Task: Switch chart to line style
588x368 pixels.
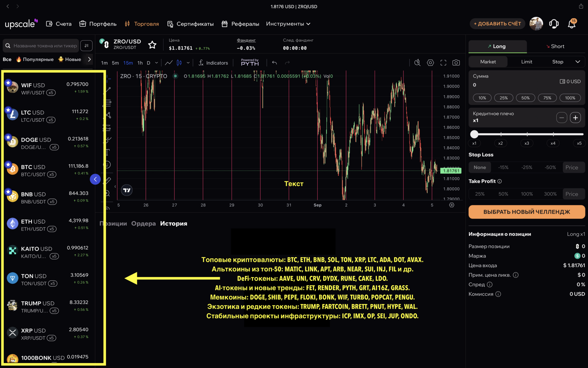Action: (x=169, y=63)
